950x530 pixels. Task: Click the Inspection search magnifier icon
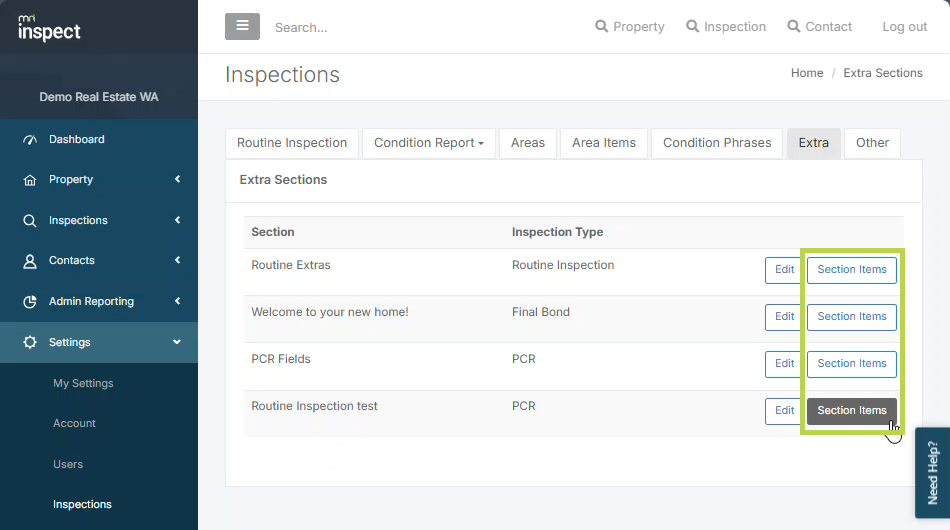[x=692, y=26]
